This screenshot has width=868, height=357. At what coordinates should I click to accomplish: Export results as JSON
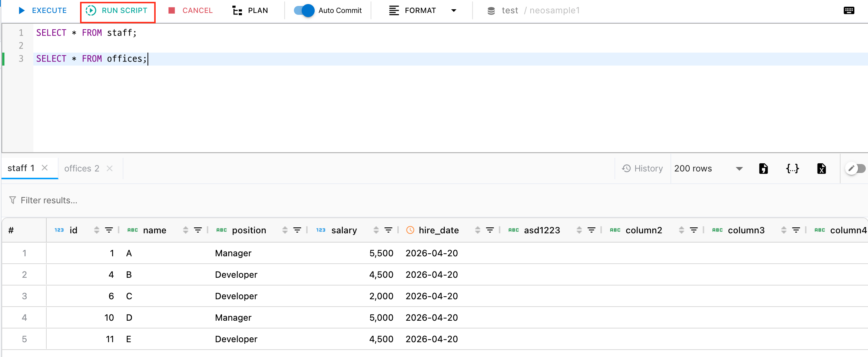click(x=792, y=169)
